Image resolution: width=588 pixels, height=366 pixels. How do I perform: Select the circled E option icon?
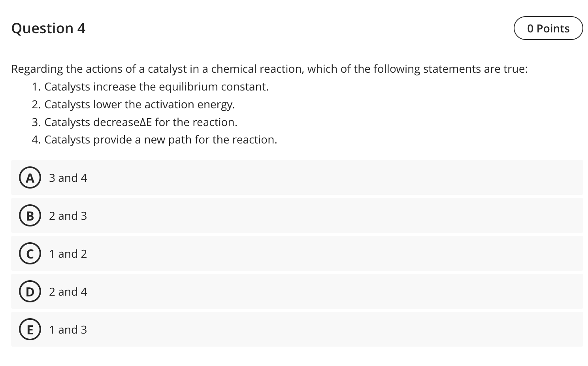click(30, 329)
